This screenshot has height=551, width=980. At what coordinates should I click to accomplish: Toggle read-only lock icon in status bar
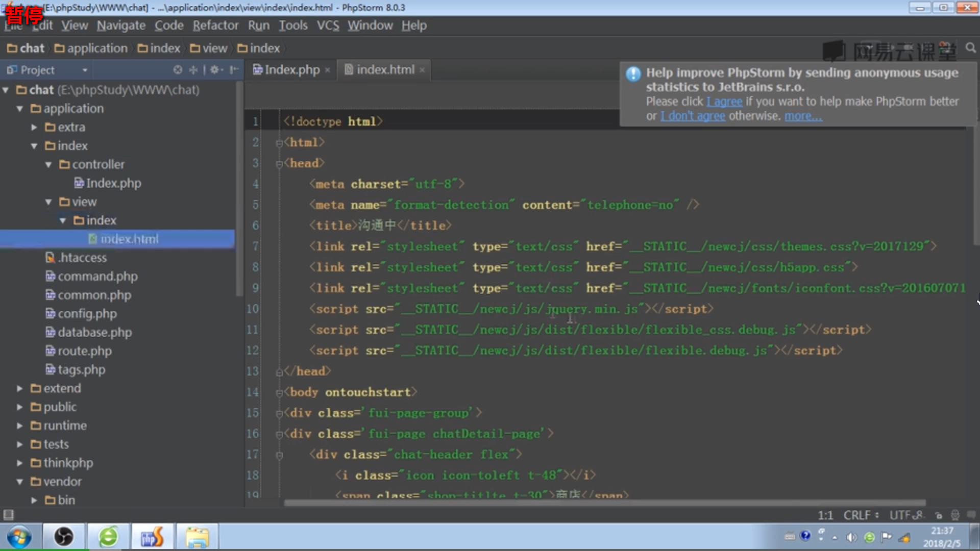coord(939,515)
